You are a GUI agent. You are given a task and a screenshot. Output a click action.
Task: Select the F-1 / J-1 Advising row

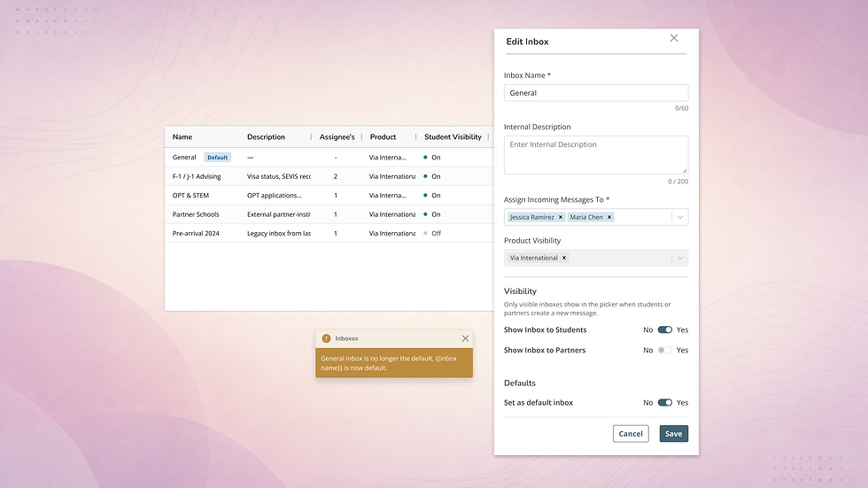coord(329,176)
